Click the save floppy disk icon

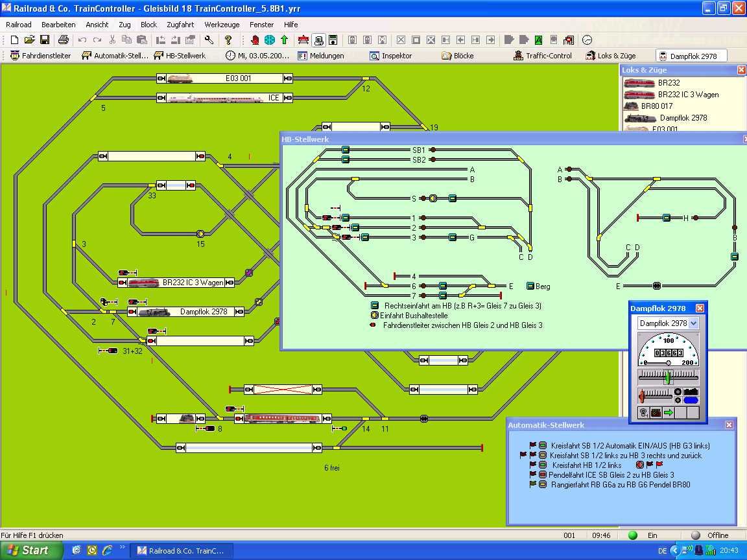click(45, 40)
